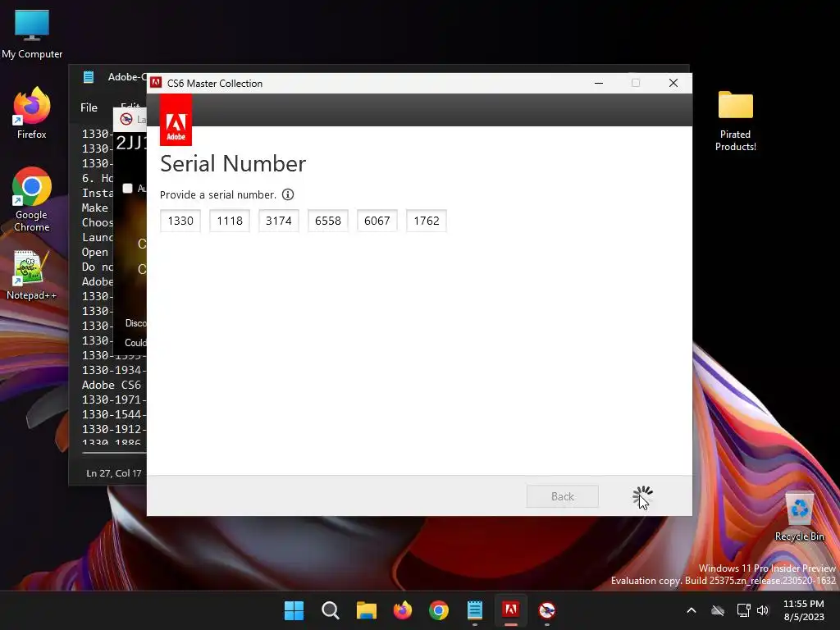840x630 pixels.
Task: Click 'Provide a serial number.' label
Action: tap(218, 195)
